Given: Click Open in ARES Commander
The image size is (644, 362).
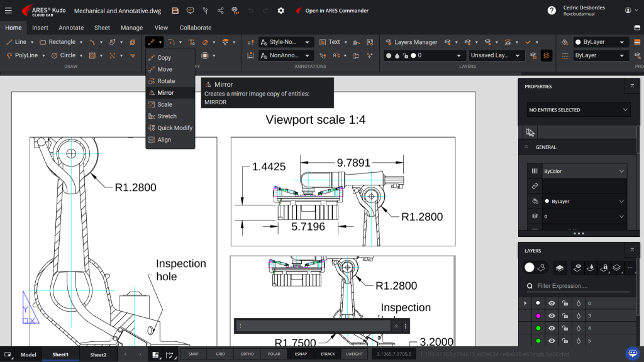Looking at the screenshot, I should pyautogui.click(x=332, y=11).
